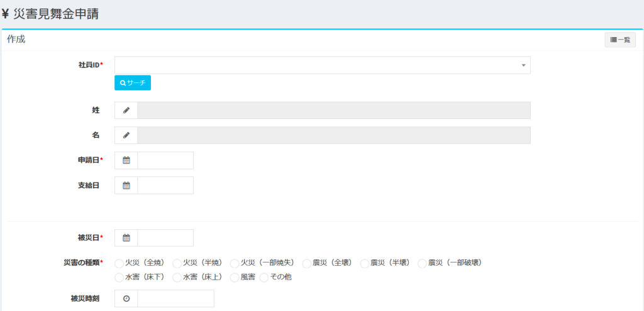Select 火災（半焼） radio option
644x311 pixels.
(x=177, y=263)
